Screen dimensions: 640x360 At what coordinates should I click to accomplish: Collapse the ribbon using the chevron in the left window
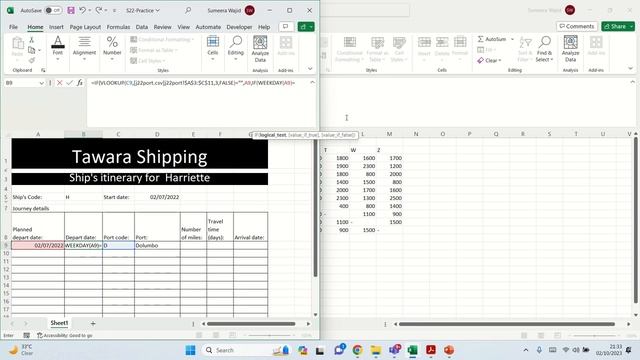310,69
